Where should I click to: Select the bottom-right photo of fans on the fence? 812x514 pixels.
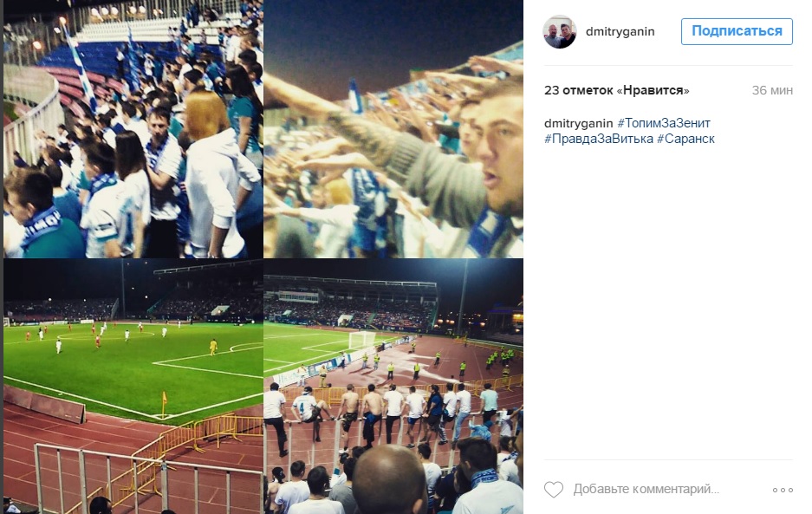point(393,387)
